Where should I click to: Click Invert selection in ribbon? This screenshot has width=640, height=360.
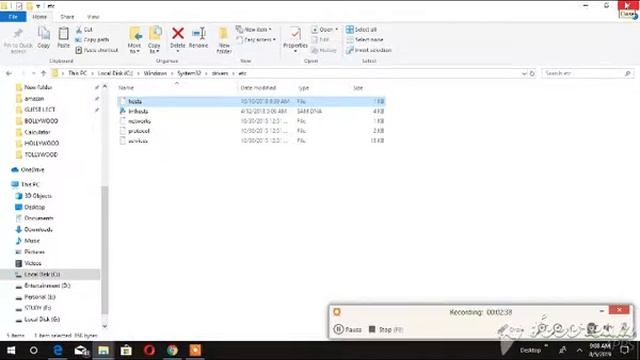tap(369, 50)
